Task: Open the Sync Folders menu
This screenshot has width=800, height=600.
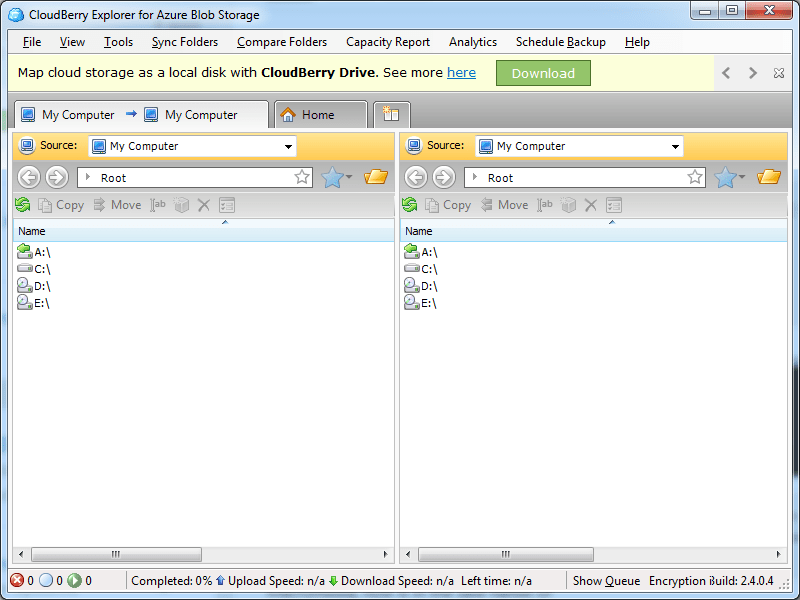Action: [x=184, y=42]
